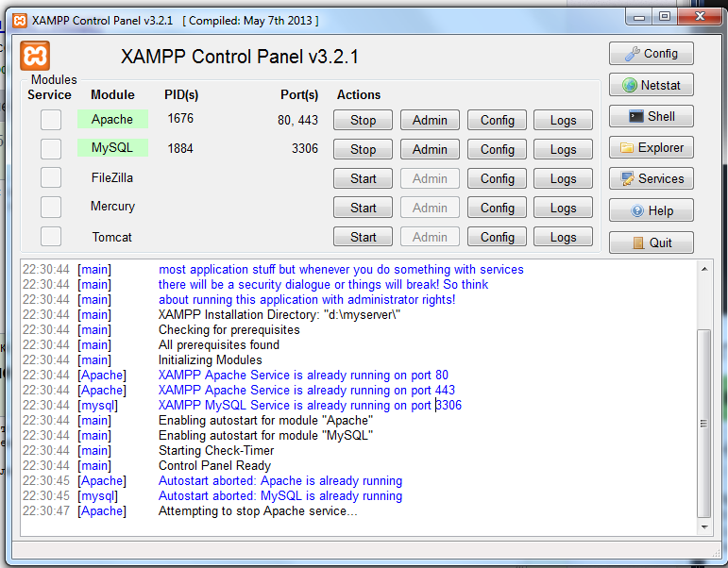Open Apache Logs menu
The width and height of the screenshot is (728, 568).
563,120
